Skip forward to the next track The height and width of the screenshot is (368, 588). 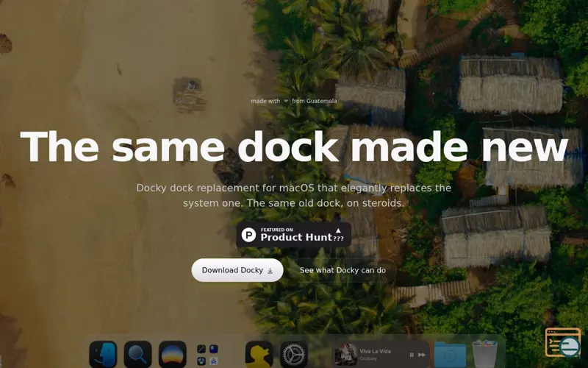coord(422,355)
